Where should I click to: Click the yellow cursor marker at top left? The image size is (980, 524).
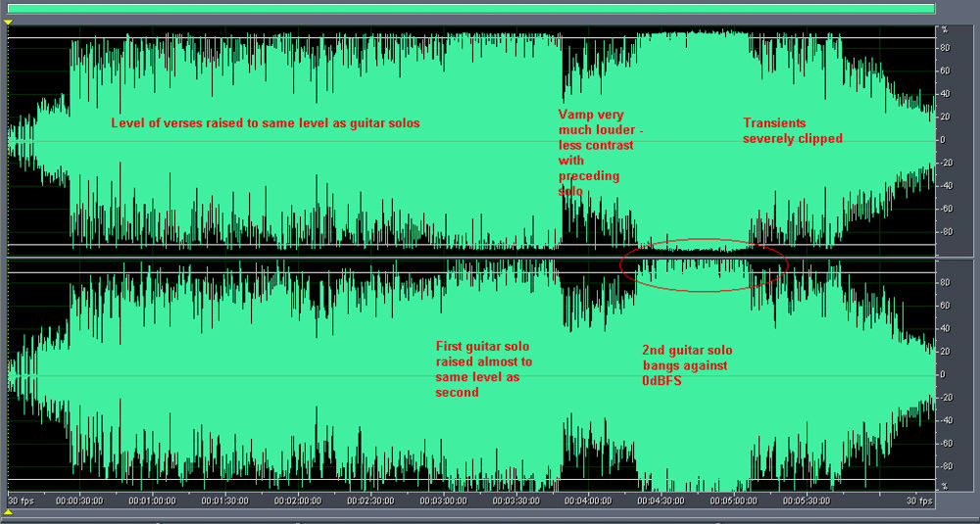[x=8, y=21]
